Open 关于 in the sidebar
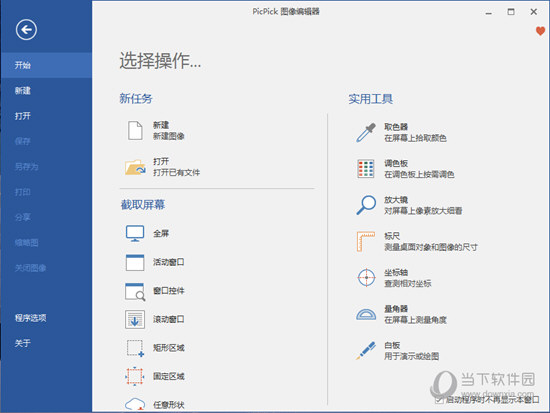The height and width of the screenshot is (413, 550). (x=46, y=344)
